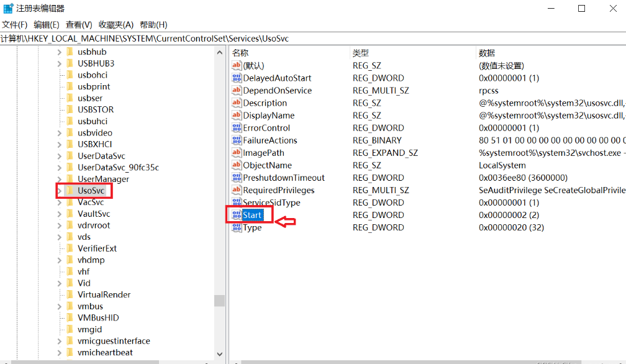Expand the UserManager key arrow

60,179
